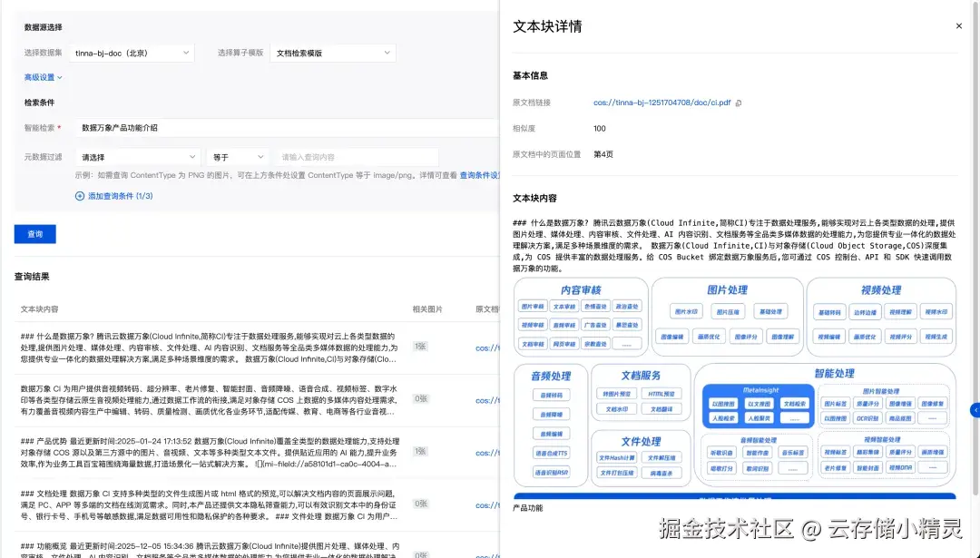Image resolution: width=980 pixels, height=558 pixels.
Task: Click the 相关图片 column header
Action: coord(427,309)
